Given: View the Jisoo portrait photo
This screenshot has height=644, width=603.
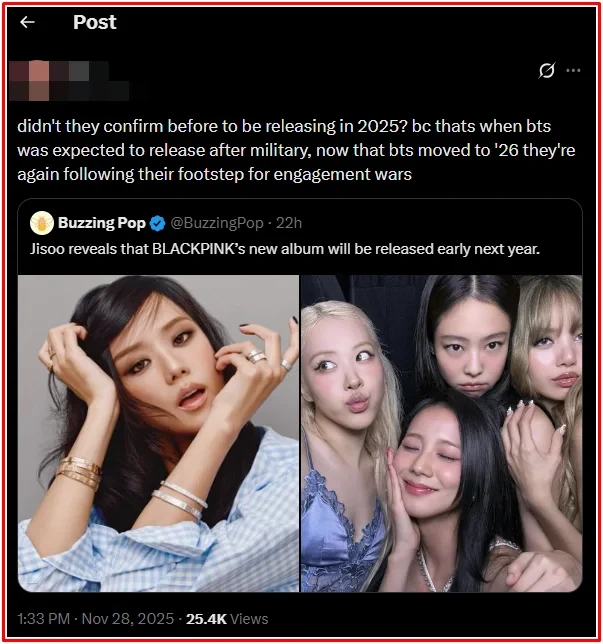Looking at the screenshot, I should (x=158, y=432).
